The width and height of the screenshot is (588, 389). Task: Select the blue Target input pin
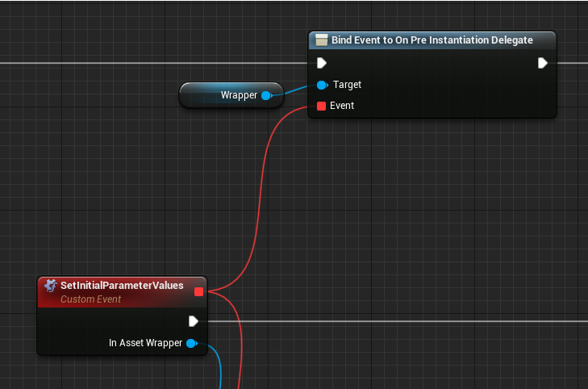322,85
